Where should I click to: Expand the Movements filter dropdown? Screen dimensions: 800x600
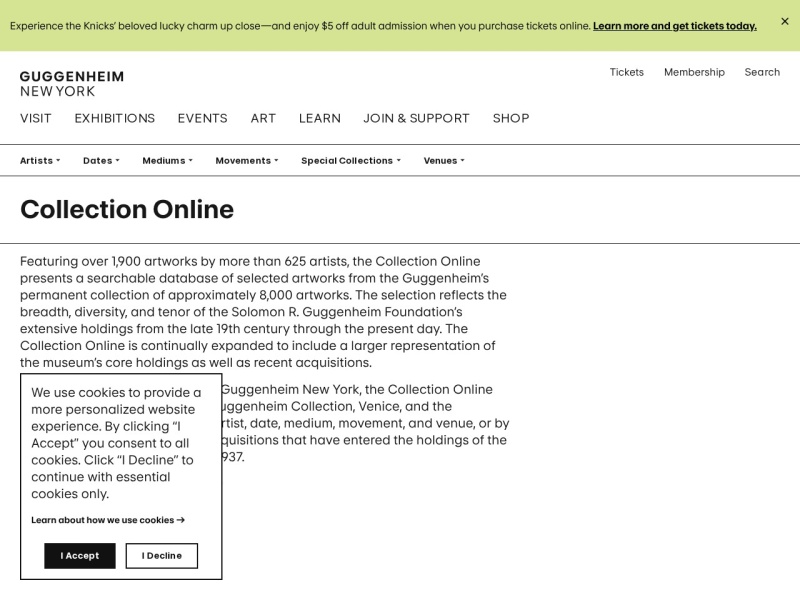[x=247, y=161]
